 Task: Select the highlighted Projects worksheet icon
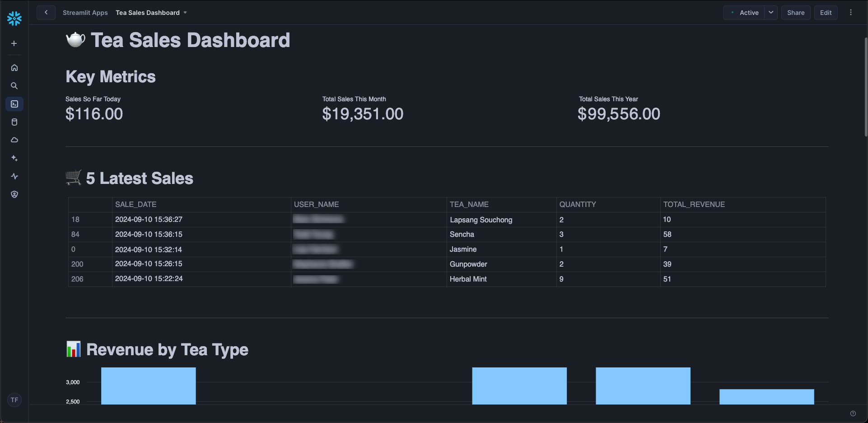tap(14, 103)
